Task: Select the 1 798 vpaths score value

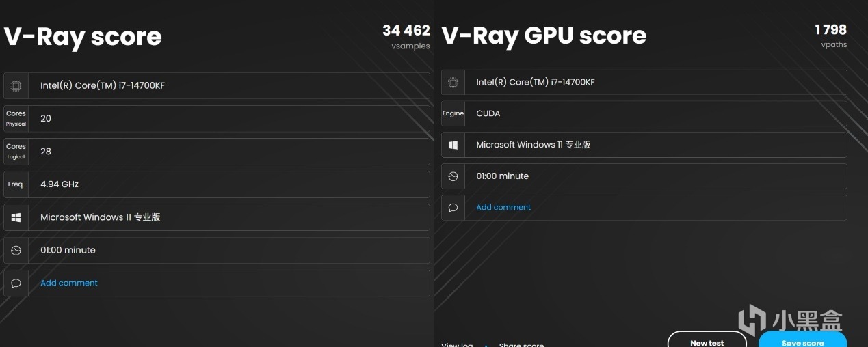Action: click(x=831, y=29)
